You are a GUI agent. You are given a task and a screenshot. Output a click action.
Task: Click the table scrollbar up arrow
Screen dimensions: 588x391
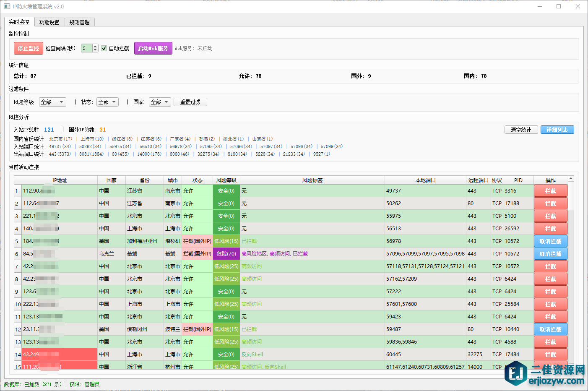click(571, 179)
